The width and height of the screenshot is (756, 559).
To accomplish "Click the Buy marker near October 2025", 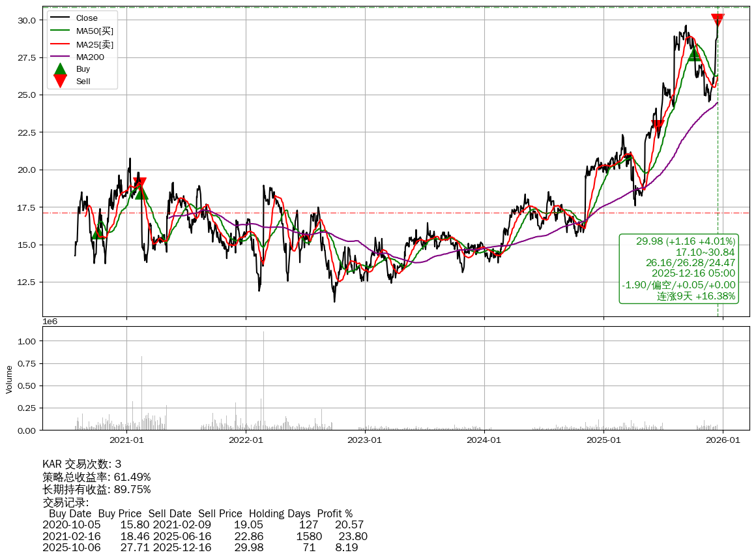I will click(694, 54).
